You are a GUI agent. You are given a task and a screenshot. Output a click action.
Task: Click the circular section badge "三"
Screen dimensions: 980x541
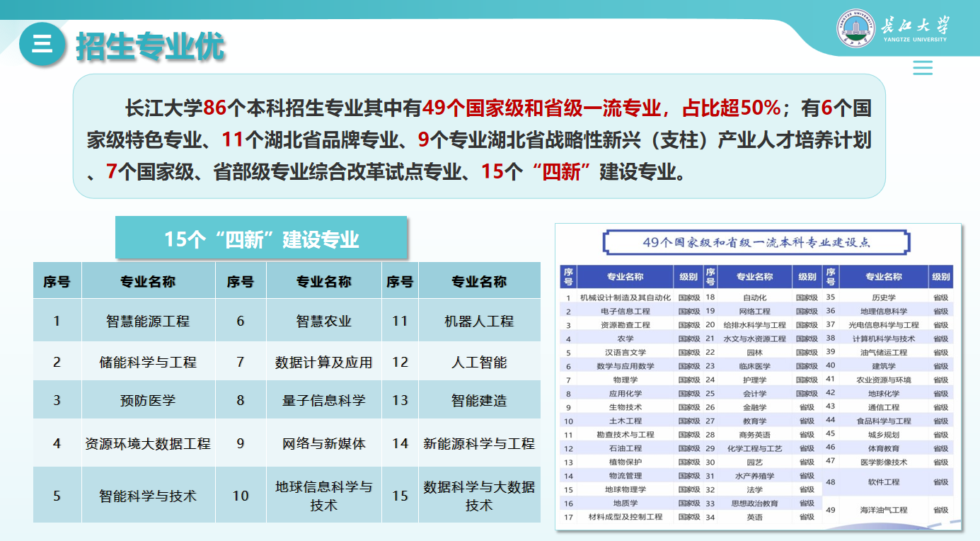[x=42, y=43]
